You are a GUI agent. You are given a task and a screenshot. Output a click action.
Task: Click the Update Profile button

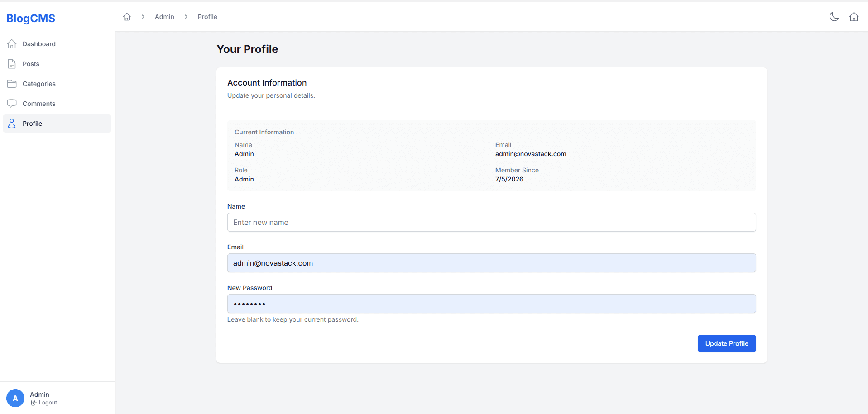727,343
